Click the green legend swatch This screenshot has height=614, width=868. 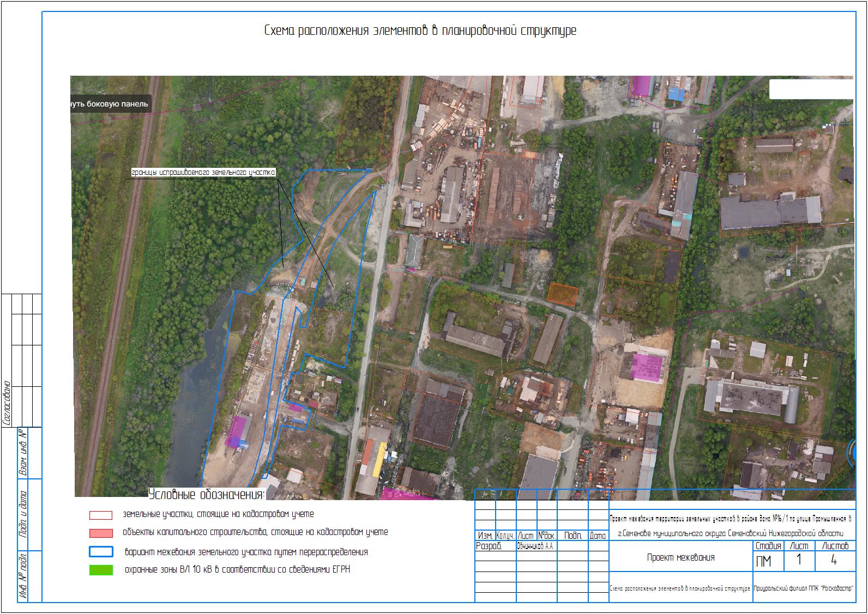(x=101, y=570)
